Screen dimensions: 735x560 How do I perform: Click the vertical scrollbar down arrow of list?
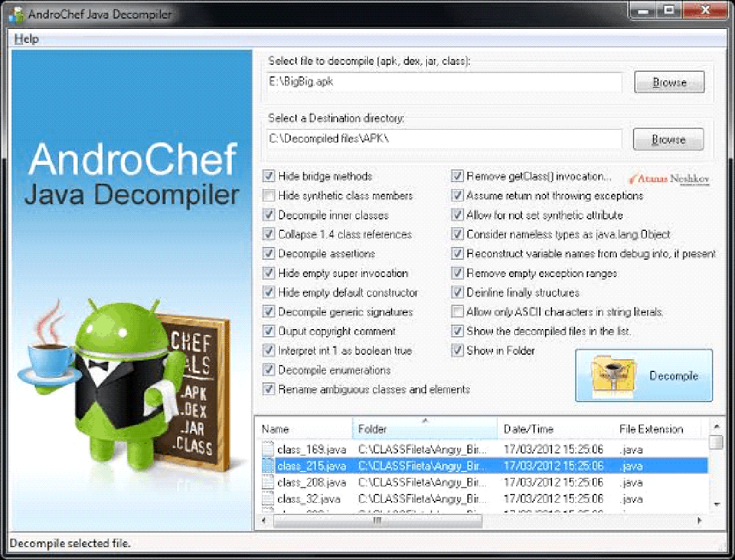point(716,504)
